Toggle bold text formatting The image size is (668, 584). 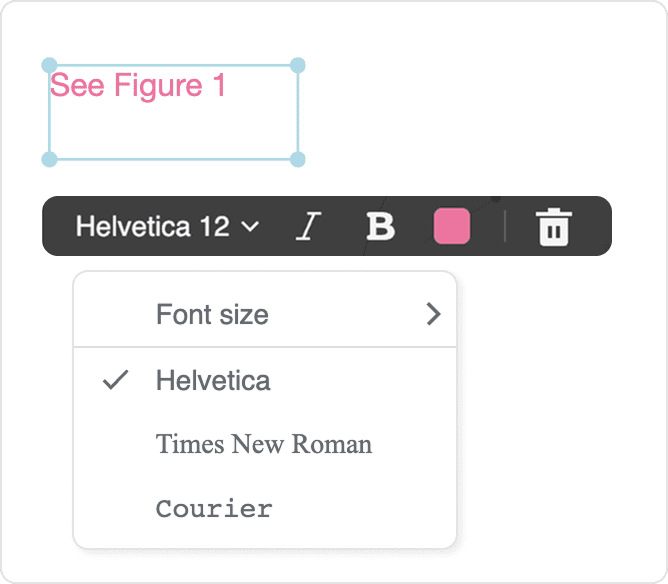click(380, 227)
